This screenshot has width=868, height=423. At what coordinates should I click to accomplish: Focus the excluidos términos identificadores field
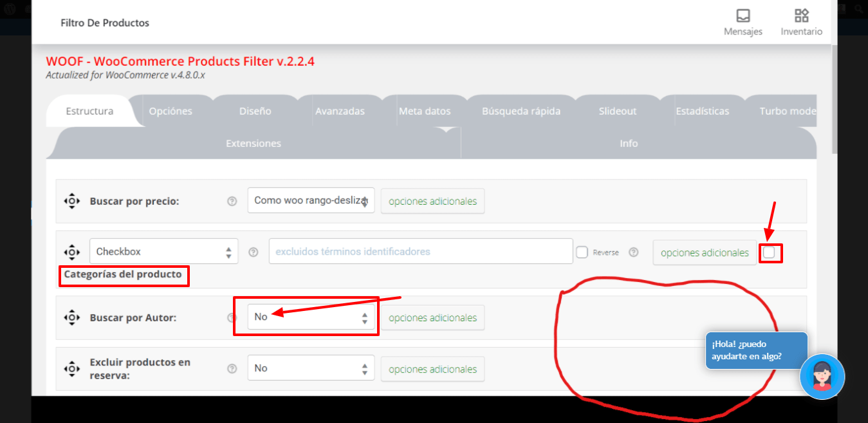[421, 251]
